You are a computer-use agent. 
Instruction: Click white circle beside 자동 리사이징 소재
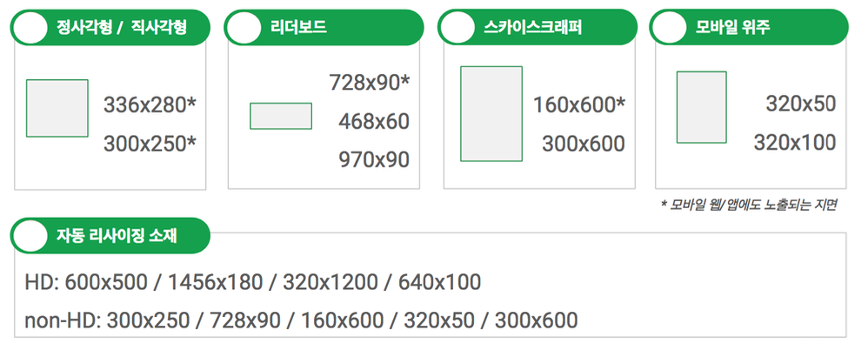(30, 236)
